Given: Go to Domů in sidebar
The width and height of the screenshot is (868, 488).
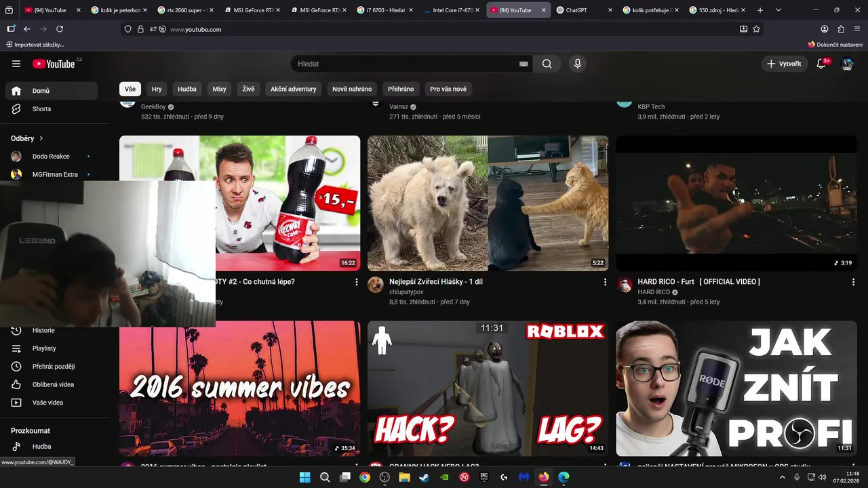Looking at the screenshot, I should click(x=52, y=91).
